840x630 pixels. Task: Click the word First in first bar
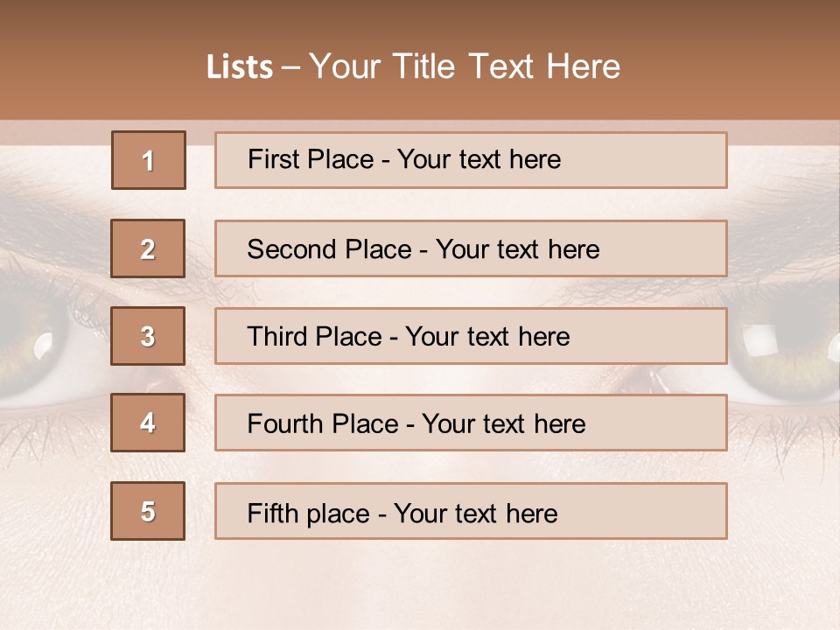[x=274, y=159]
